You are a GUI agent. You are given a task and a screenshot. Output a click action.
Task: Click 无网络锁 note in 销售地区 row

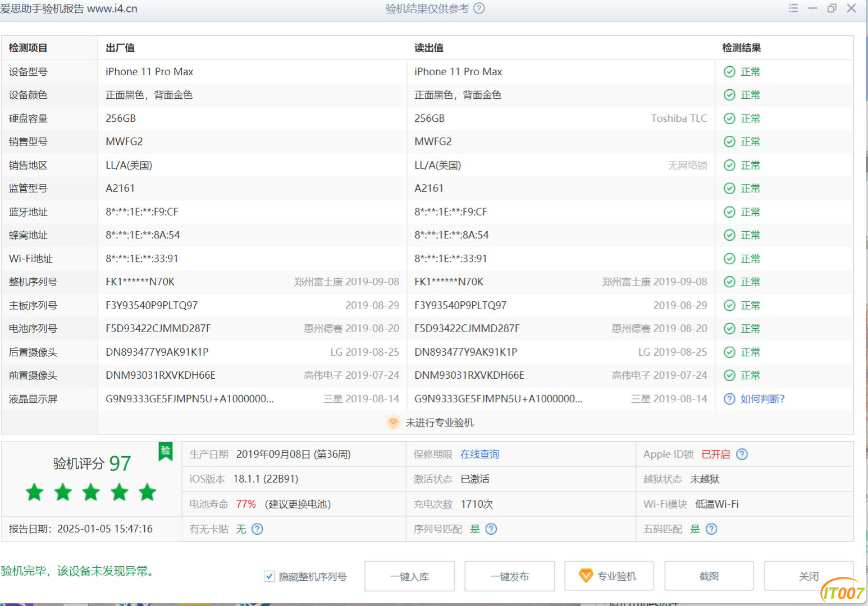click(x=688, y=165)
